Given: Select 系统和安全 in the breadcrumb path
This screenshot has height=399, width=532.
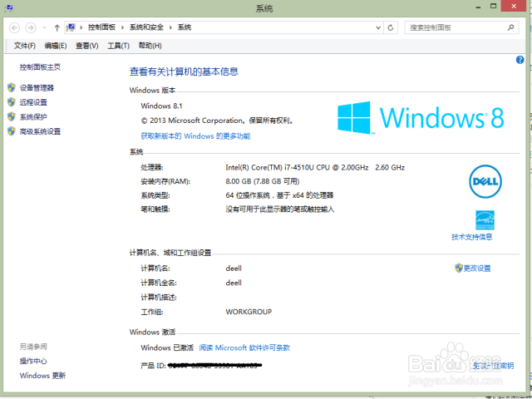Looking at the screenshot, I should [146, 27].
